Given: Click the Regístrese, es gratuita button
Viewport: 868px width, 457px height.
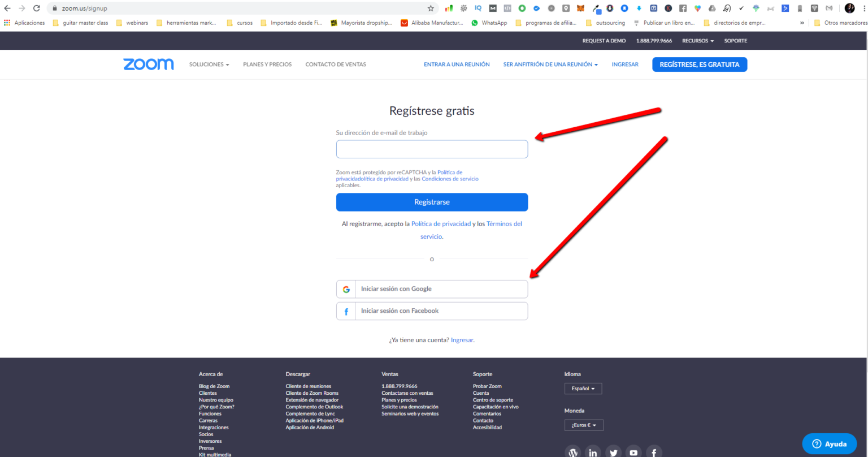Looking at the screenshot, I should tap(700, 64).
